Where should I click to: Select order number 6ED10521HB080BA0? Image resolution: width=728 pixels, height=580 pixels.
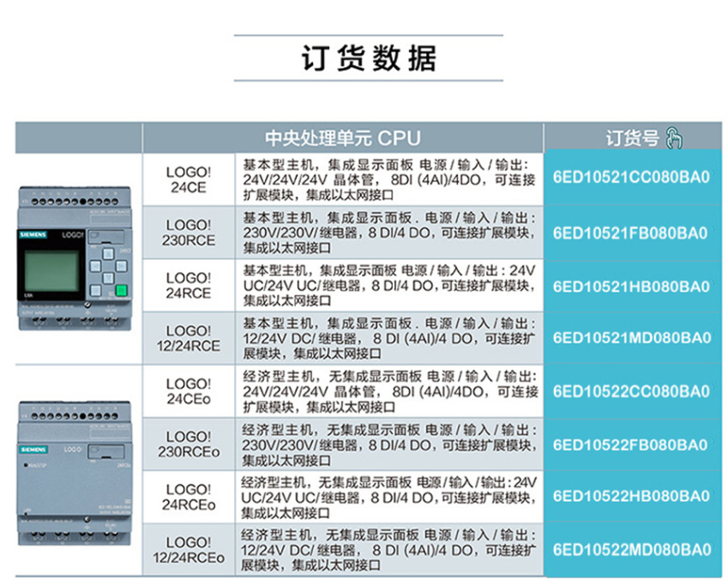(631, 287)
